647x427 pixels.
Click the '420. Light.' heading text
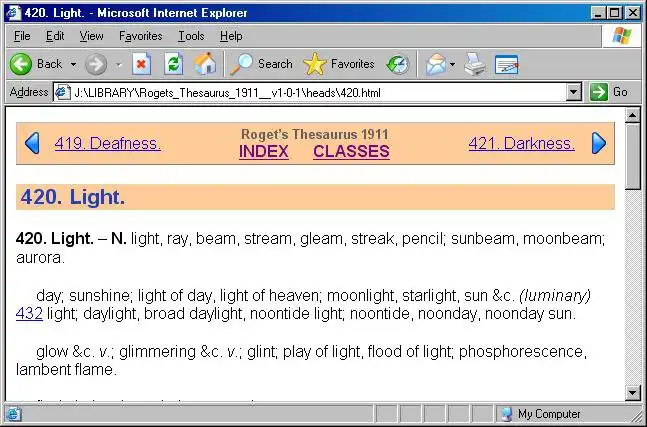tap(73, 197)
